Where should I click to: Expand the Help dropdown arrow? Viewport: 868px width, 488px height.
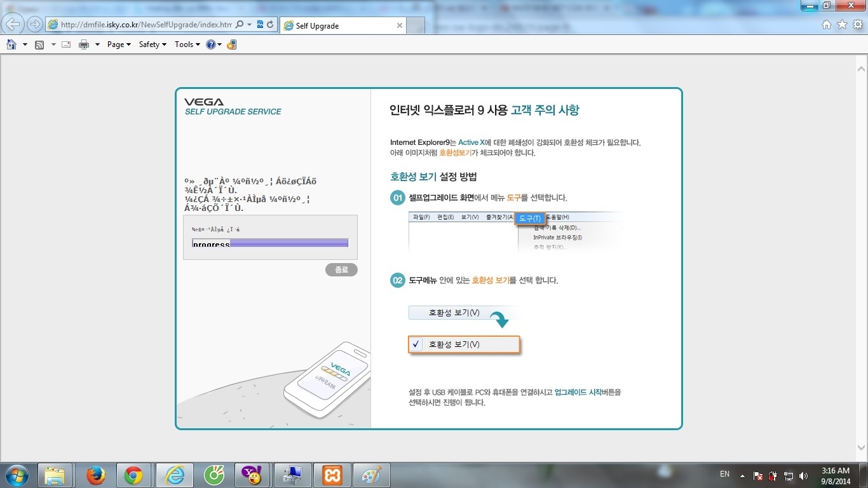(220, 44)
